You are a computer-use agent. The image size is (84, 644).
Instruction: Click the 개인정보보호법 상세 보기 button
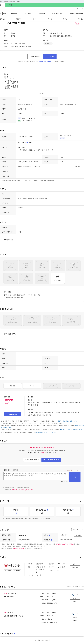tap(32, 460)
